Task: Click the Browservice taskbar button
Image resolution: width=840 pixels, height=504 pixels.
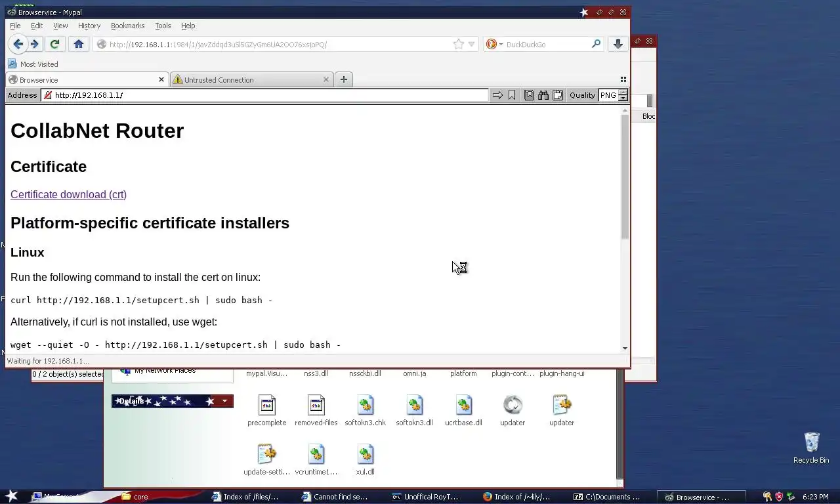Action: coord(702,497)
